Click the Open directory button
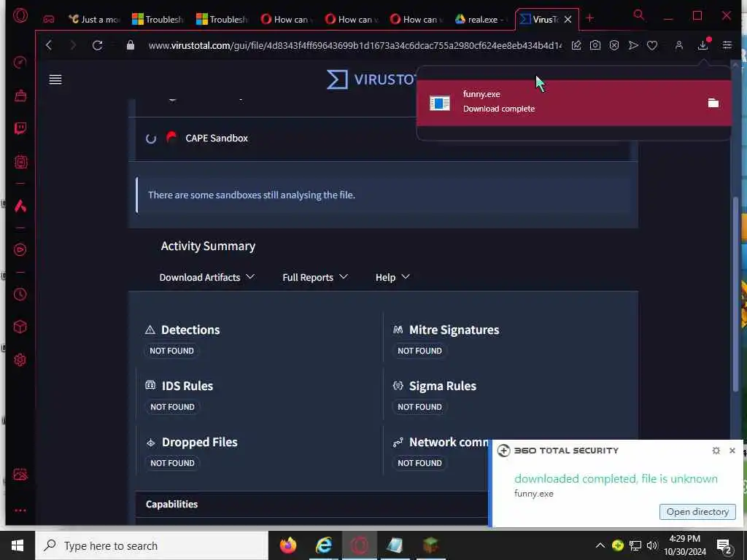 tap(697, 512)
